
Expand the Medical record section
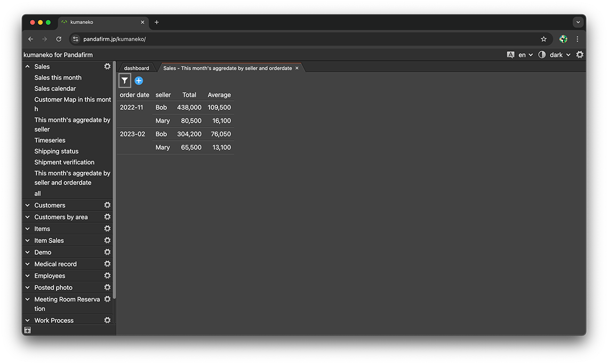tap(28, 264)
